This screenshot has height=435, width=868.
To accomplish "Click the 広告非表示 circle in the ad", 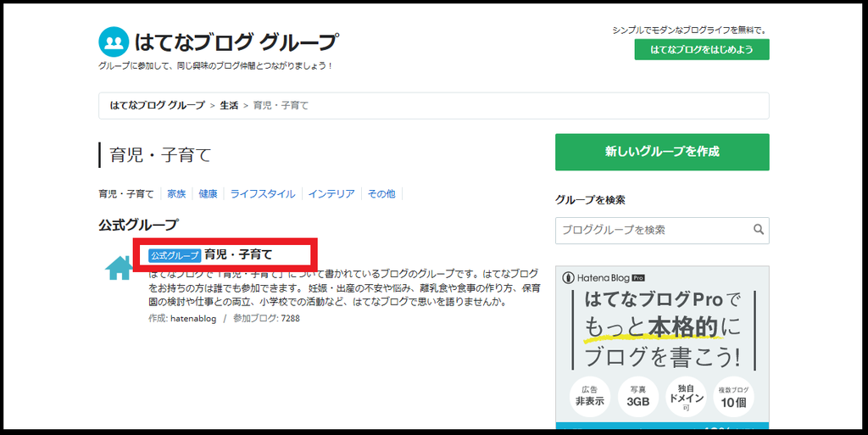I will coord(590,395).
